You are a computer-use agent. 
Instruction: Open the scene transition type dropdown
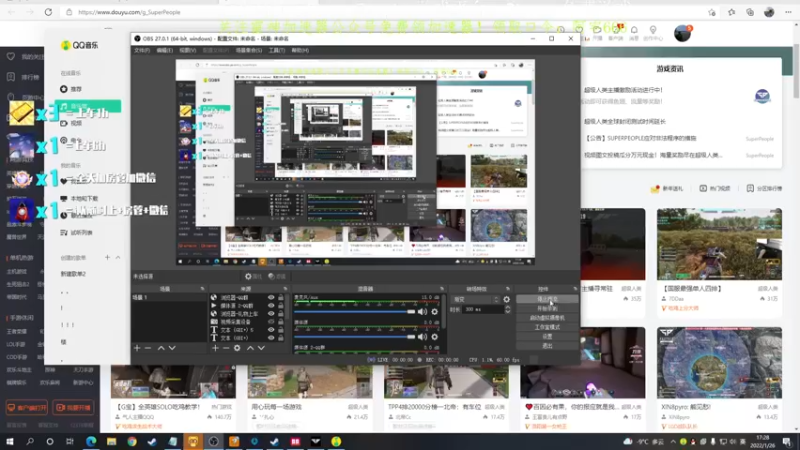pyautogui.click(x=475, y=299)
